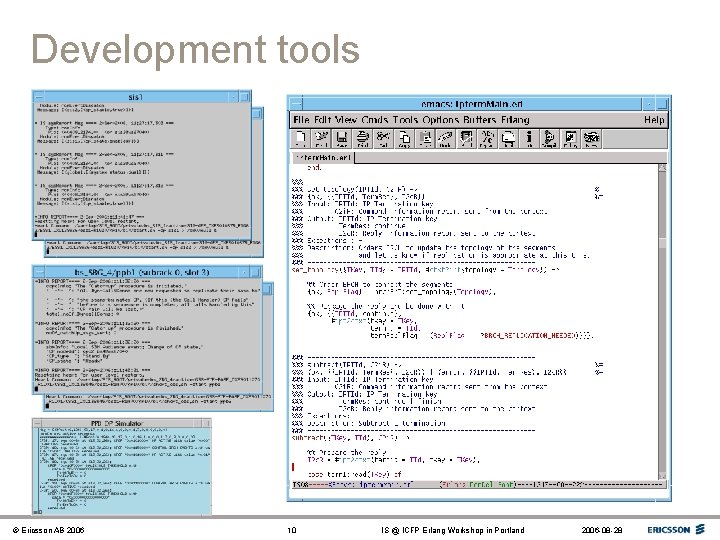Open the File menu in emacs
Image resolution: width=720 pixels, height=540 pixels.
301,120
